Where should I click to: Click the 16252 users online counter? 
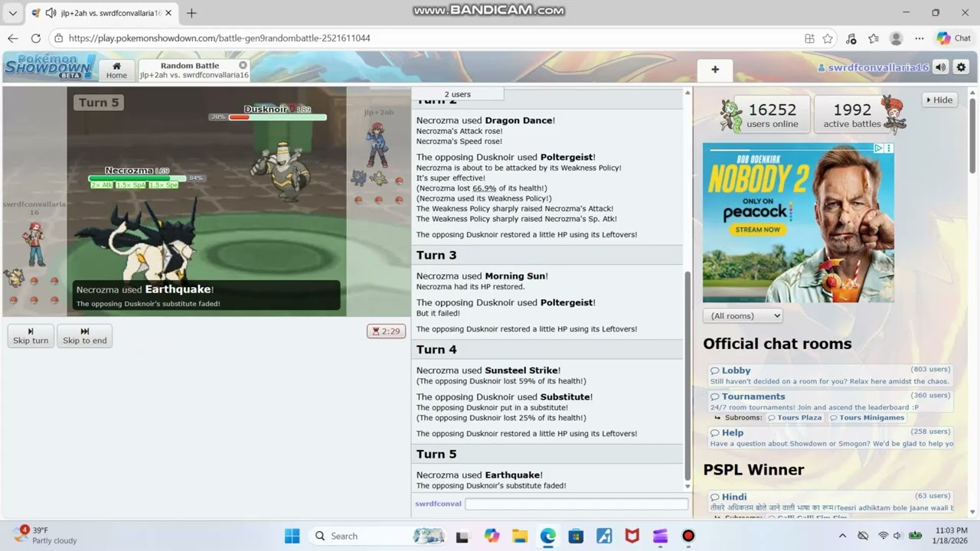pyautogui.click(x=772, y=114)
